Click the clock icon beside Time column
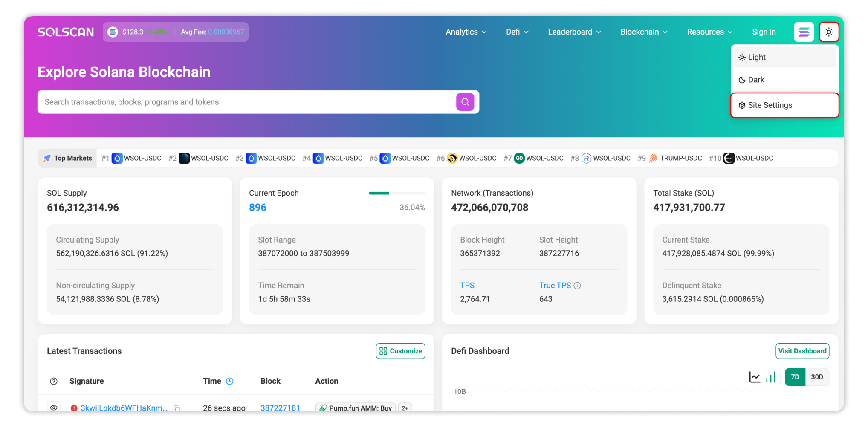This screenshot has height=428, width=868. point(229,381)
